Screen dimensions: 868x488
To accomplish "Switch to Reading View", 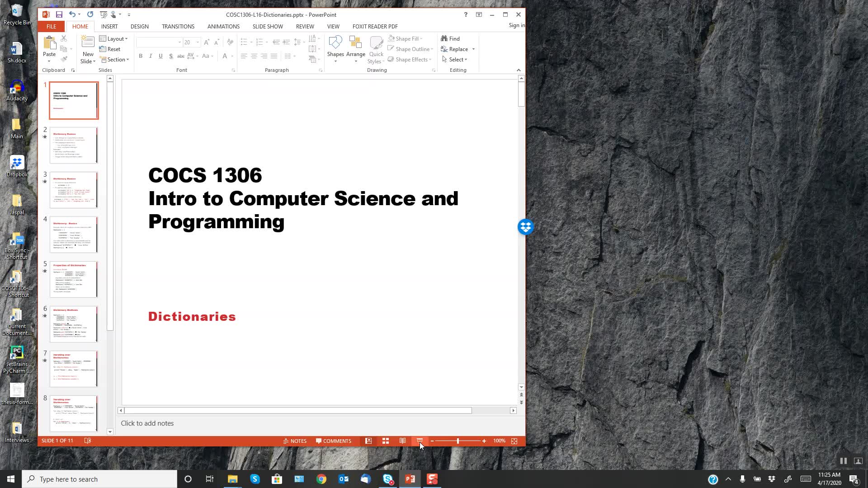I will tap(402, 441).
